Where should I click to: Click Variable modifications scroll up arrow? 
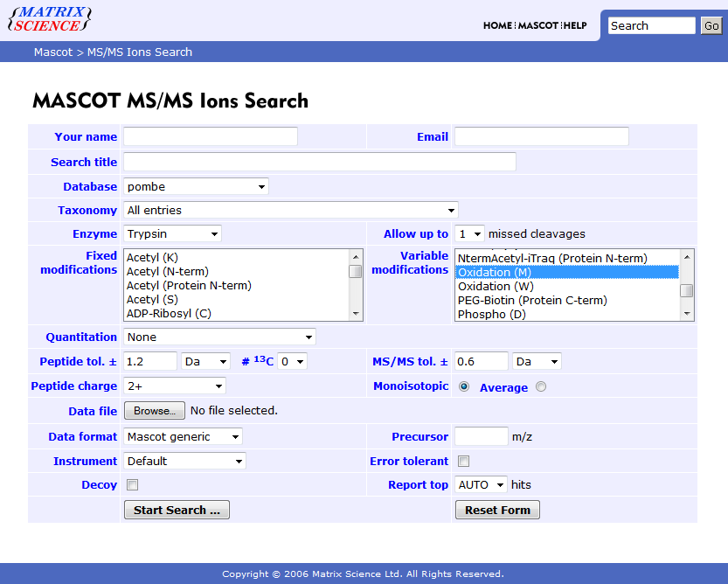click(687, 257)
